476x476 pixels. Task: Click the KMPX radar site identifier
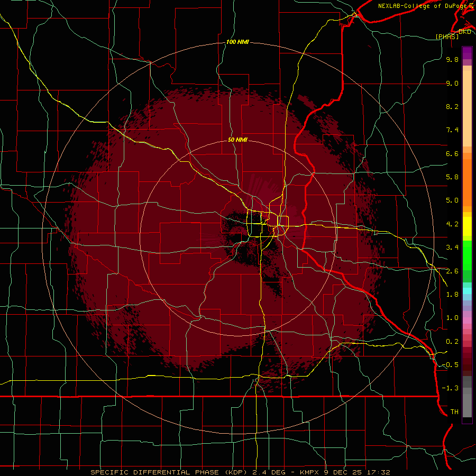coord(309,472)
